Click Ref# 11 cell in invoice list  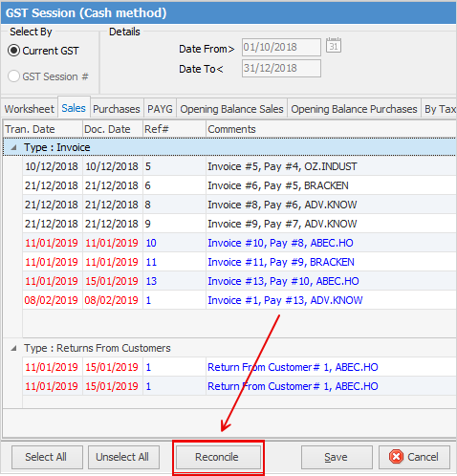tap(174, 262)
